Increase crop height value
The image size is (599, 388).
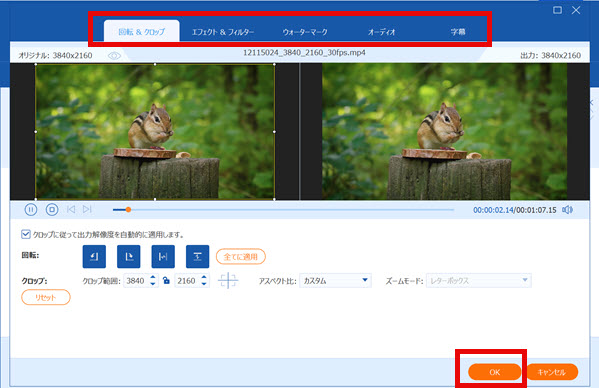point(204,277)
